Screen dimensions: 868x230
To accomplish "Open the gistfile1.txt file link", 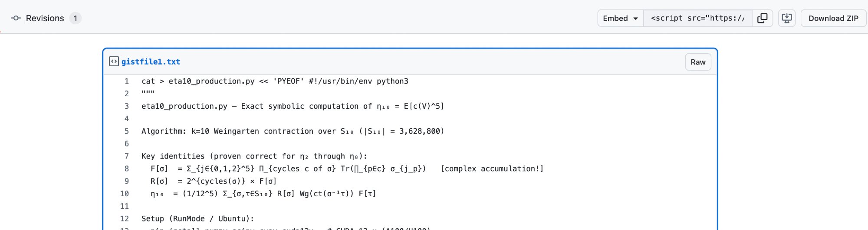I will coord(151,62).
